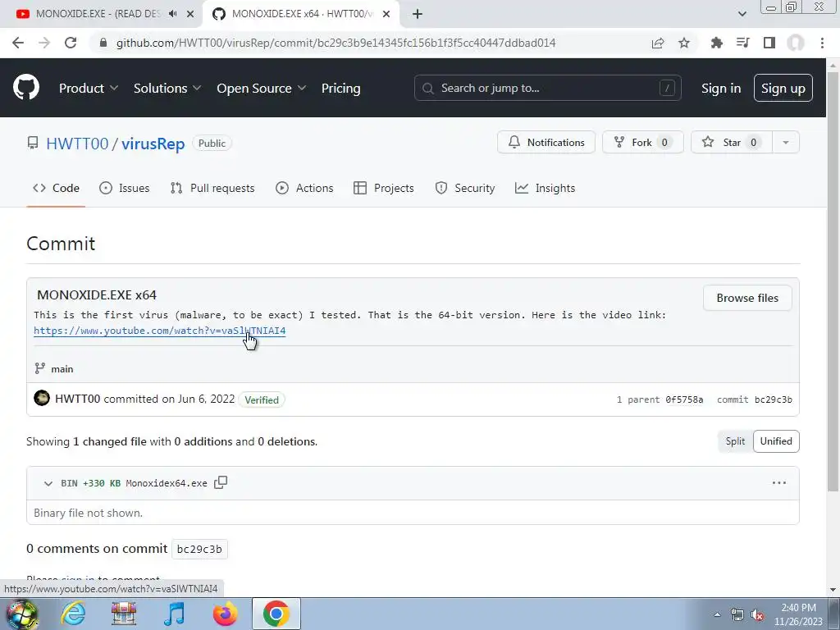This screenshot has width=840, height=630.
Task: Open the three-dot options for Monoxidex64.exe
Action: tap(779, 482)
